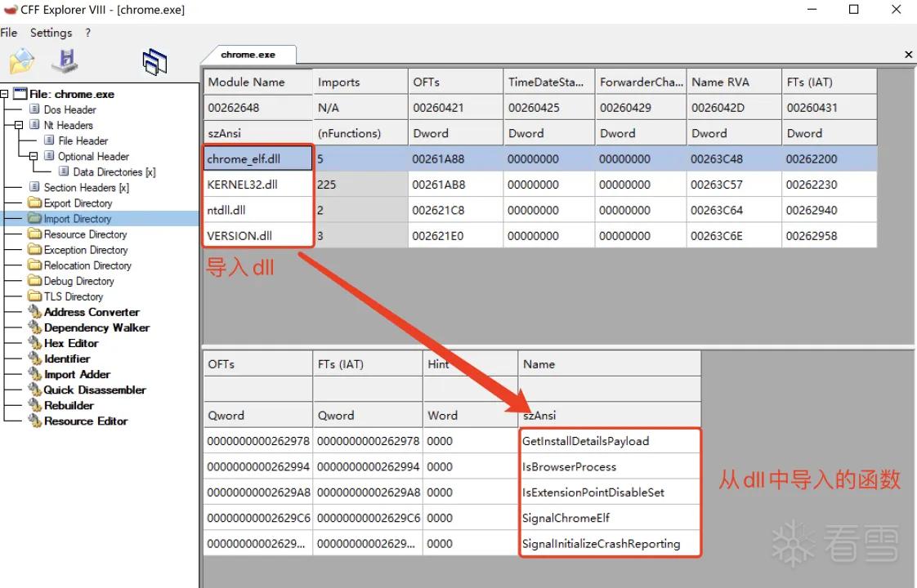The width and height of the screenshot is (917, 588).
Task: Open the Address Converter tool
Action: tap(92, 312)
